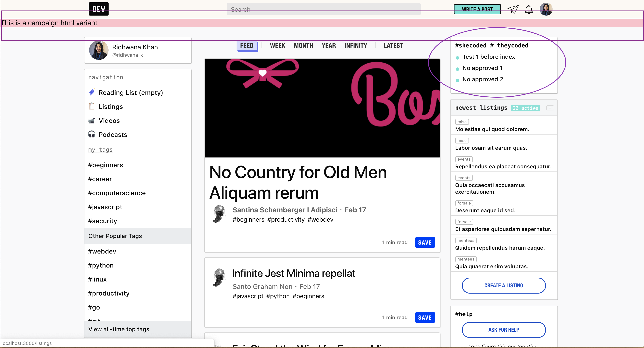
Task: Click the CREATE A LISTING button
Action: tap(503, 285)
